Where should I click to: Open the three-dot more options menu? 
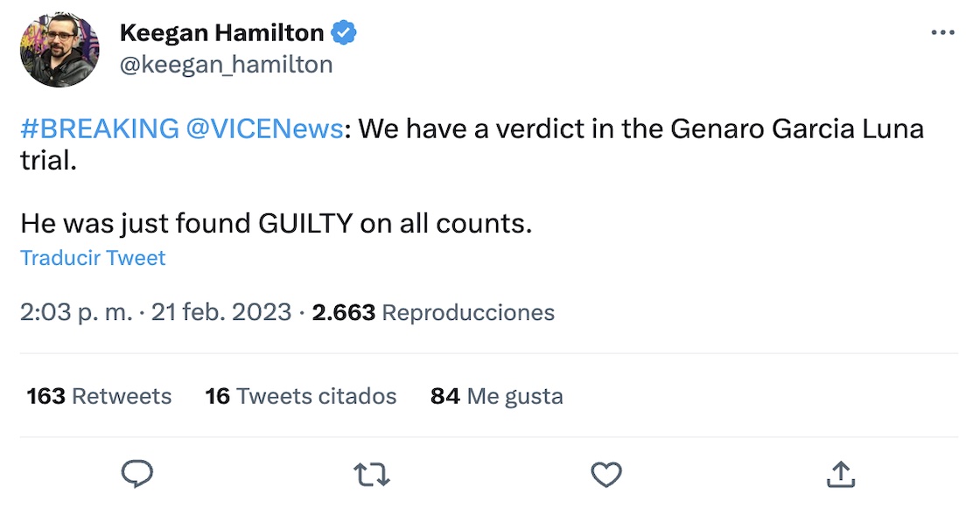tap(942, 33)
